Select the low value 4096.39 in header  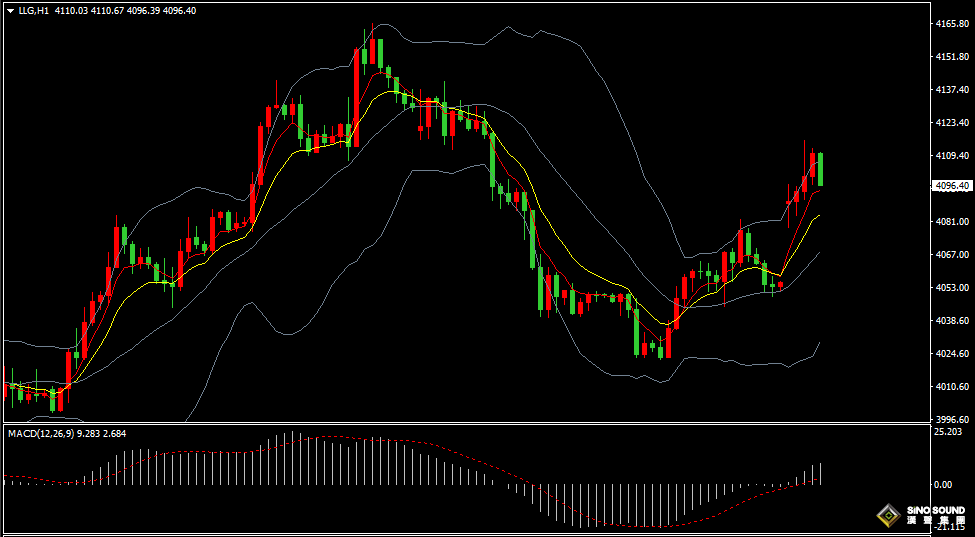[x=143, y=11]
